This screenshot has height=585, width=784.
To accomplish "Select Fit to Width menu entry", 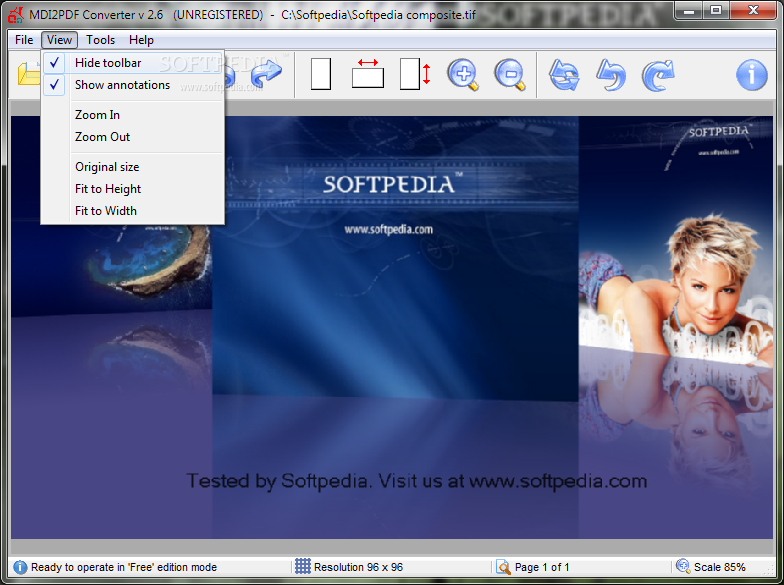I will pyautogui.click(x=132, y=211).
